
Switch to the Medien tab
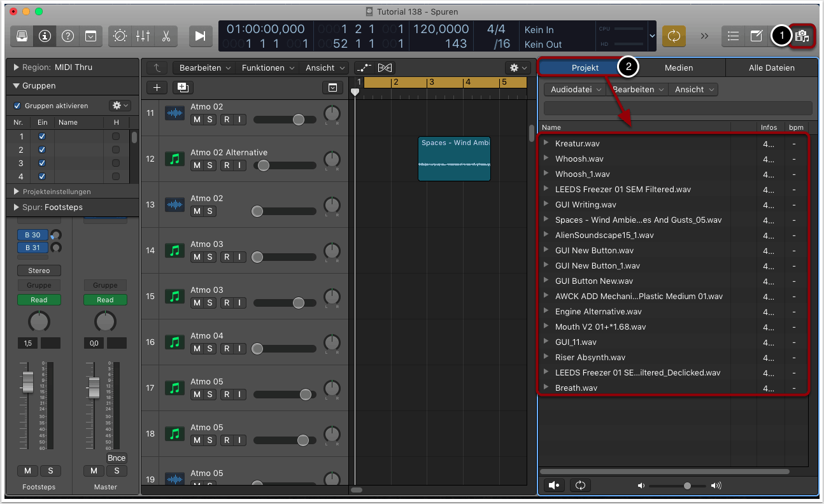point(678,67)
